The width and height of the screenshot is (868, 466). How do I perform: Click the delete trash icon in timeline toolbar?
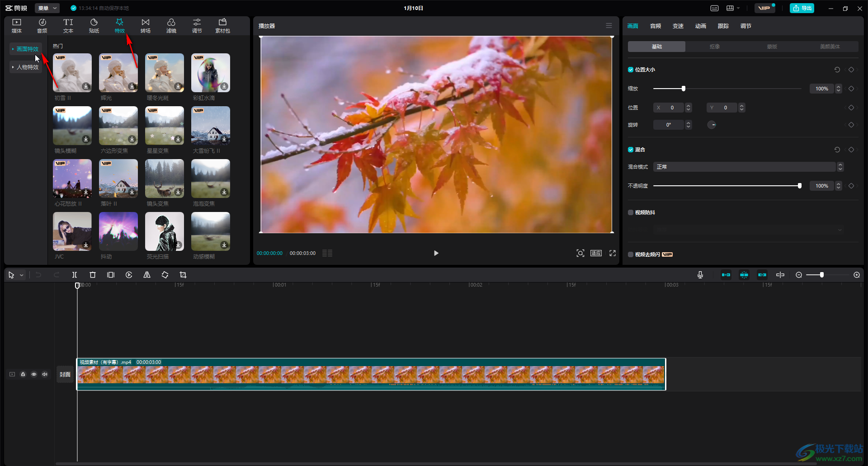tap(93, 275)
